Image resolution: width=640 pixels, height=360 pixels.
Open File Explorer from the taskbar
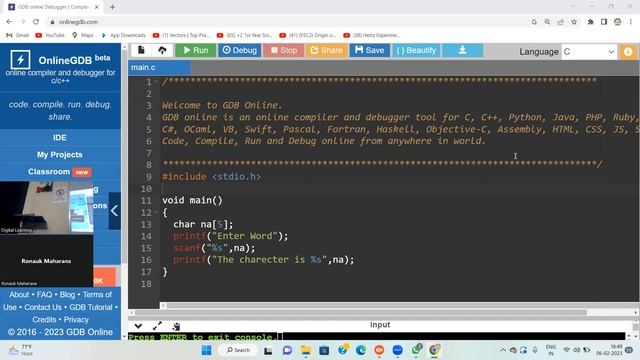click(x=306, y=350)
